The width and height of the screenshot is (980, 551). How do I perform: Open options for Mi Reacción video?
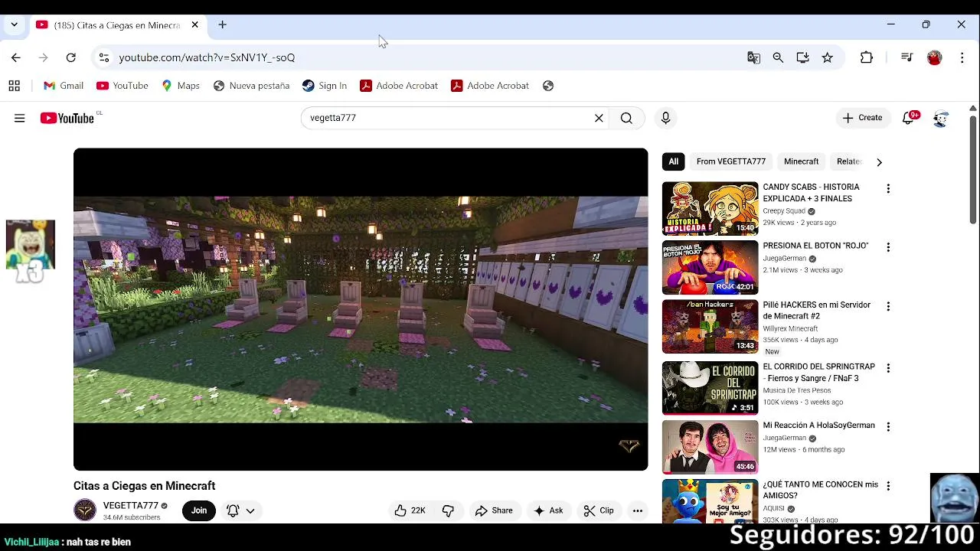coord(888,427)
